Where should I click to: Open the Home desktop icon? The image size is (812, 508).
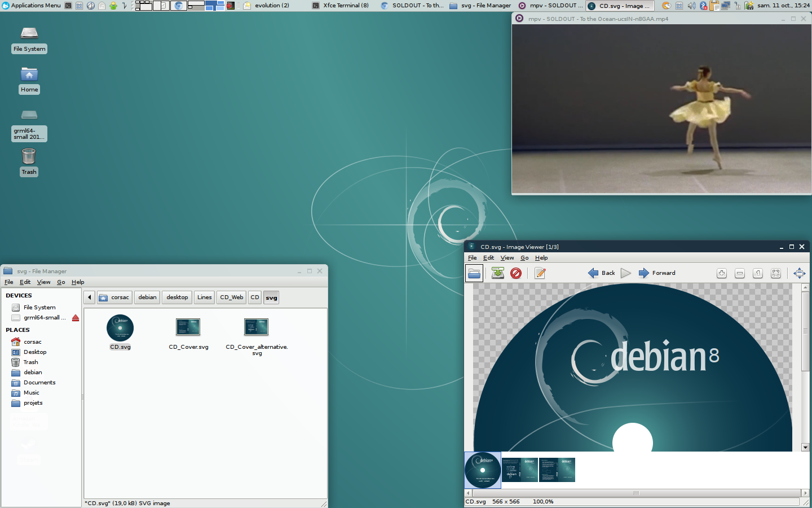click(29, 75)
